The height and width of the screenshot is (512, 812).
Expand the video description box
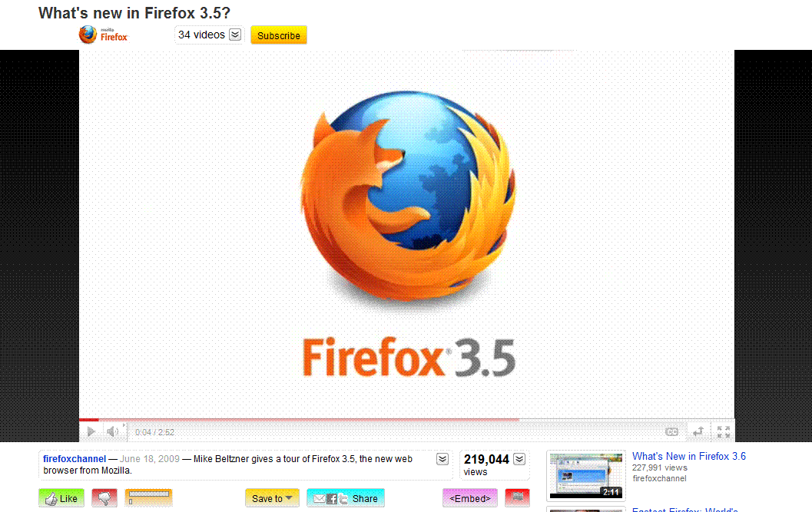[x=442, y=459]
